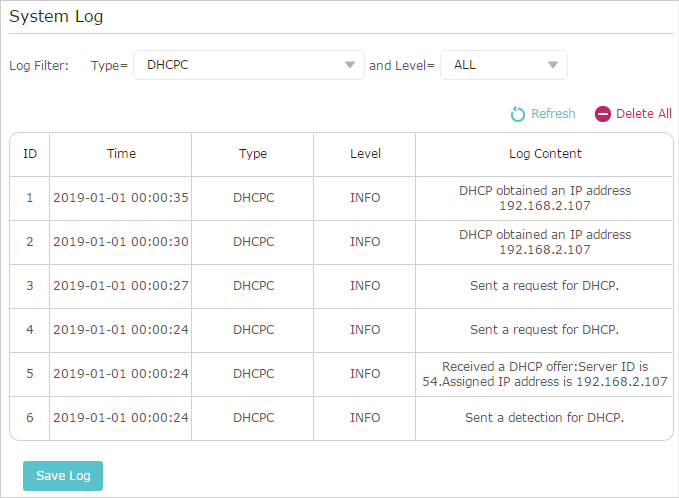Click the red Delete All minus icon
This screenshot has height=498, width=679.
tap(602, 114)
